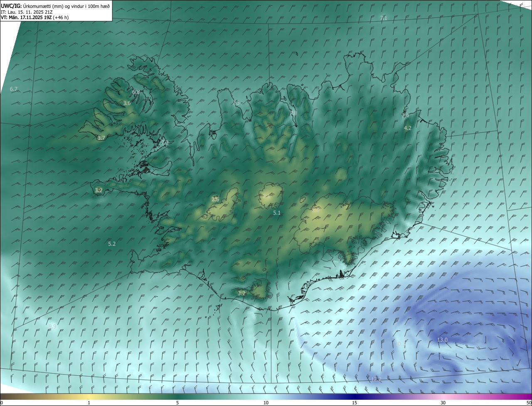
Task: Click the 7.8 value at the northern fjord
Action: pyautogui.click(x=293, y=113)
